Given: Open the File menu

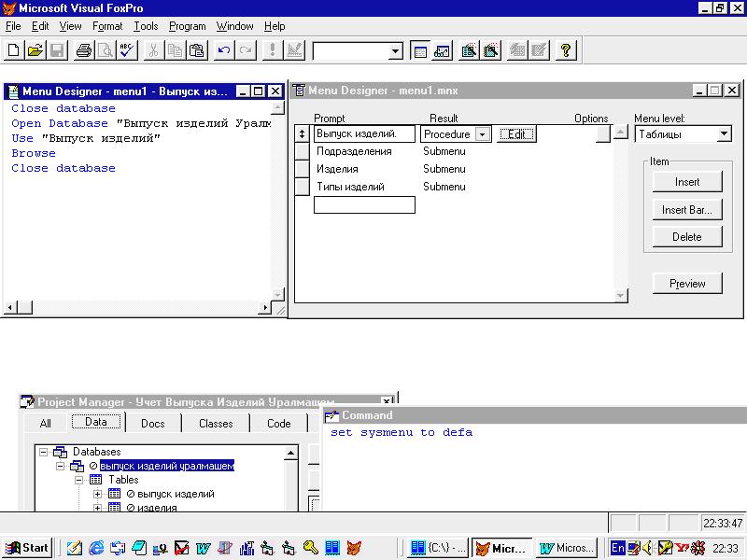Looking at the screenshot, I should [13, 26].
